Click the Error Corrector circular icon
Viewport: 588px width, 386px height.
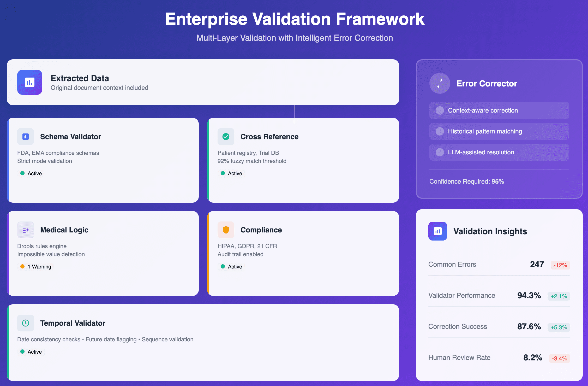click(440, 83)
